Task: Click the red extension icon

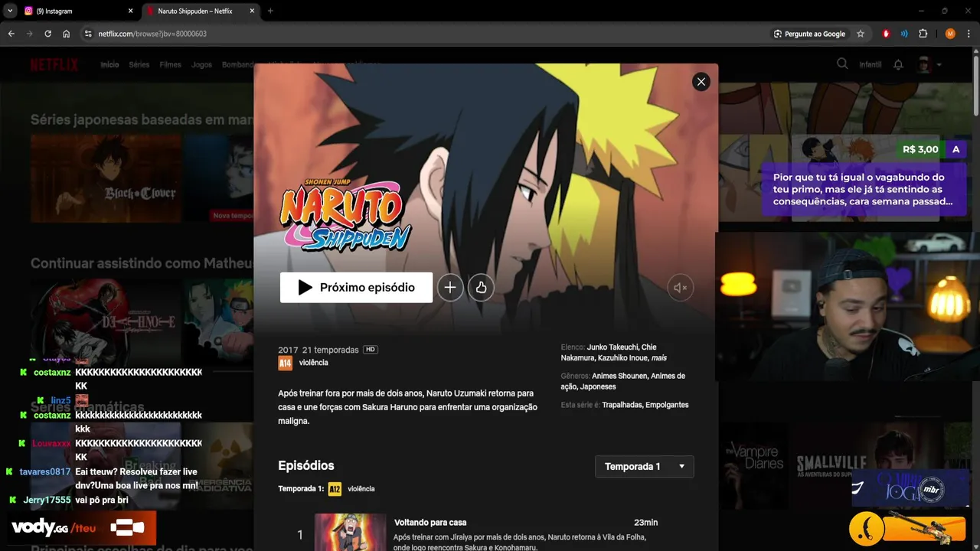Action: point(886,34)
